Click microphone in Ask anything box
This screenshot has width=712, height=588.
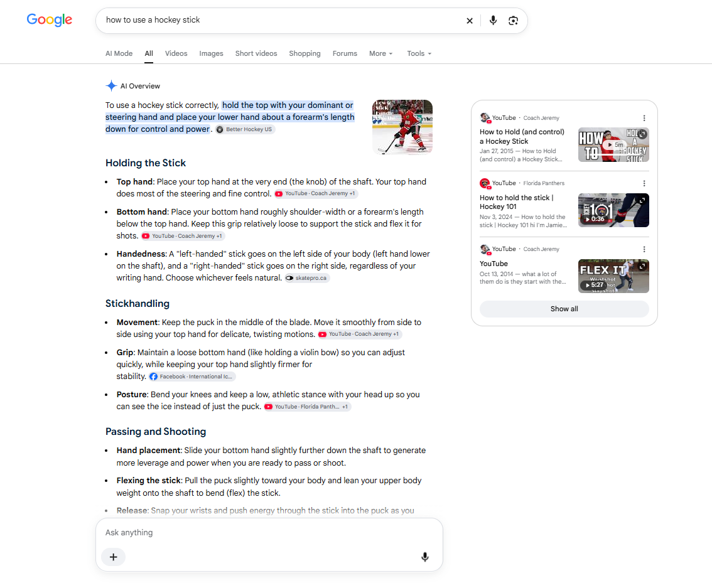(424, 557)
